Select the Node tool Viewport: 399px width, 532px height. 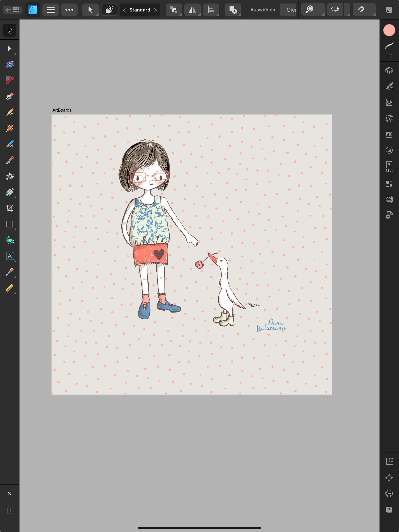tap(10, 49)
